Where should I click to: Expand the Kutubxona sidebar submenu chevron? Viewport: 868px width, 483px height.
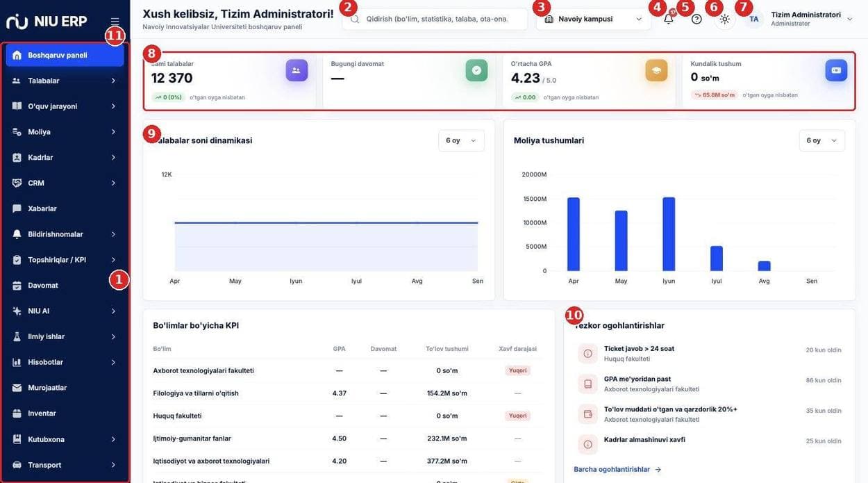pyautogui.click(x=113, y=439)
